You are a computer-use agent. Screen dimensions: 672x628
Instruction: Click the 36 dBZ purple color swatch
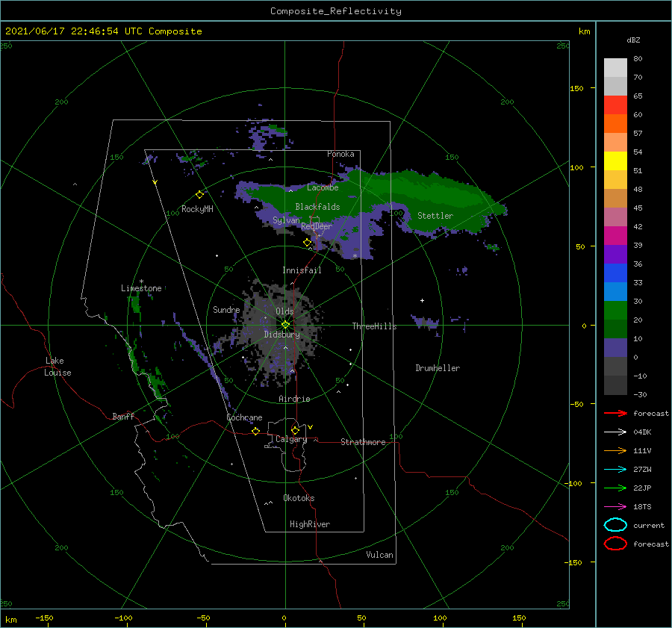pyautogui.click(x=615, y=254)
